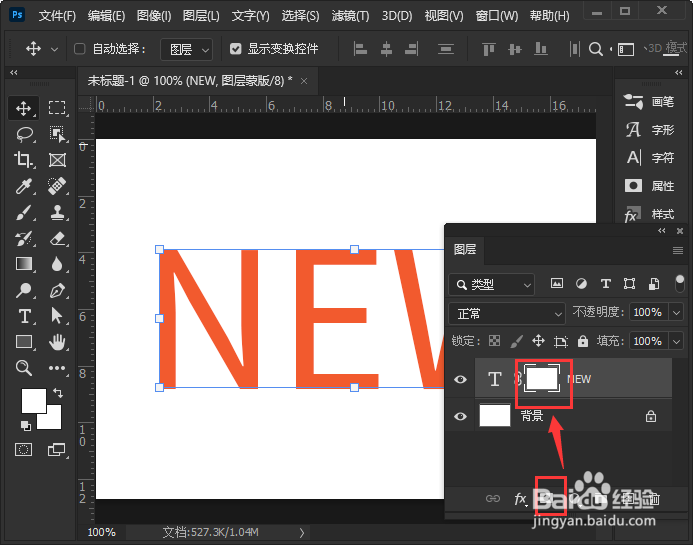Select the Eyedropper tool

pyautogui.click(x=23, y=186)
